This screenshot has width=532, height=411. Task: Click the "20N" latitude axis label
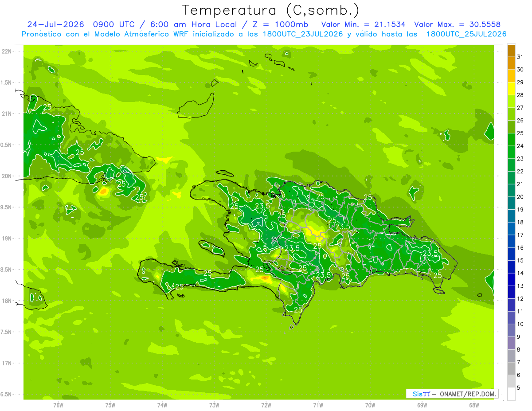point(7,176)
